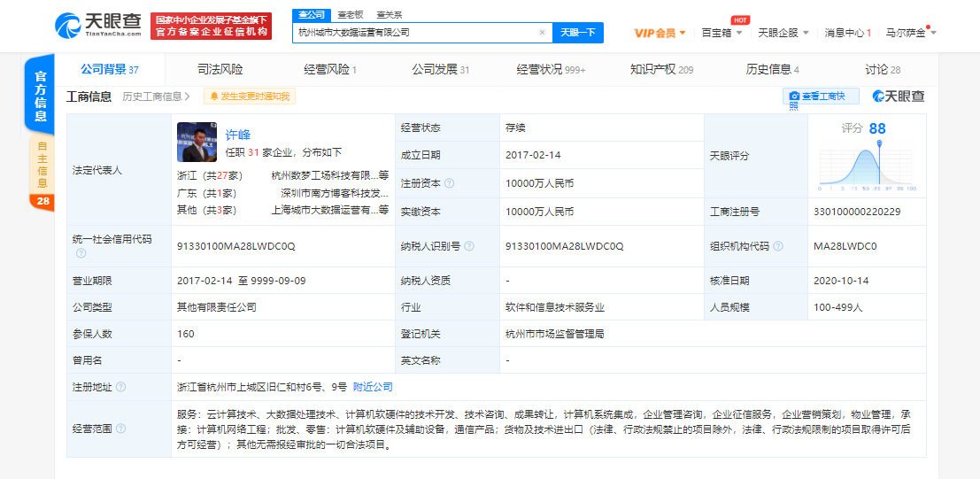Click the 广东（共1家） region entry
The image size is (980, 479).
[x=207, y=193]
